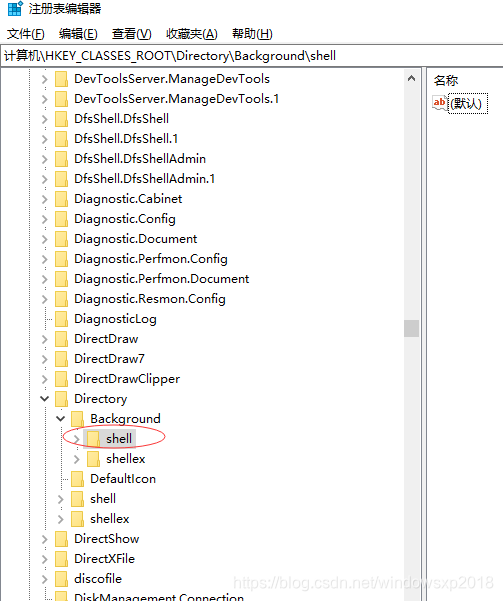Select the shell key directly under Directory
This screenshot has width=503, height=601.
coord(103,499)
